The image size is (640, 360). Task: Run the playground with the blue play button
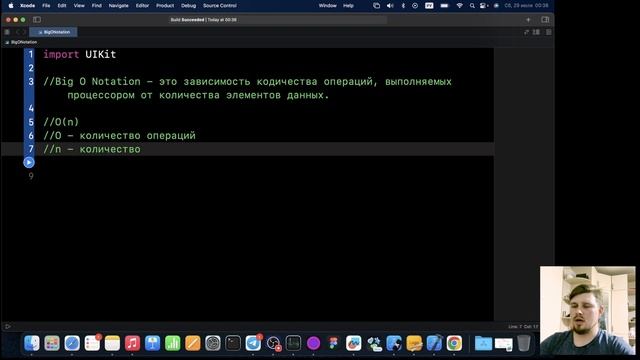click(29, 162)
